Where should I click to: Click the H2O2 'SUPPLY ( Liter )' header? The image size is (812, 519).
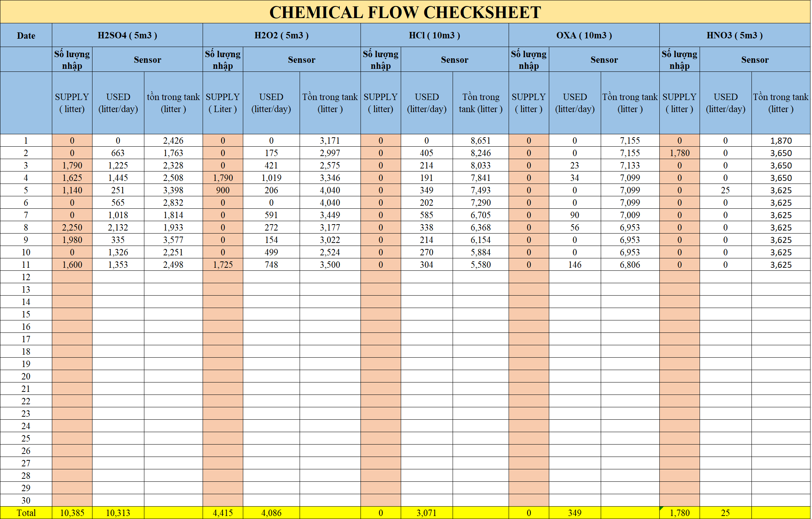[x=223, y=103]
